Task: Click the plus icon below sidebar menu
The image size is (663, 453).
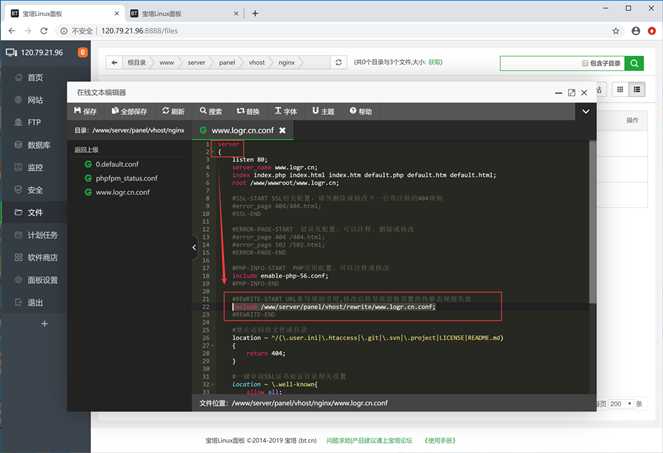Action: [x=44, y=324]
